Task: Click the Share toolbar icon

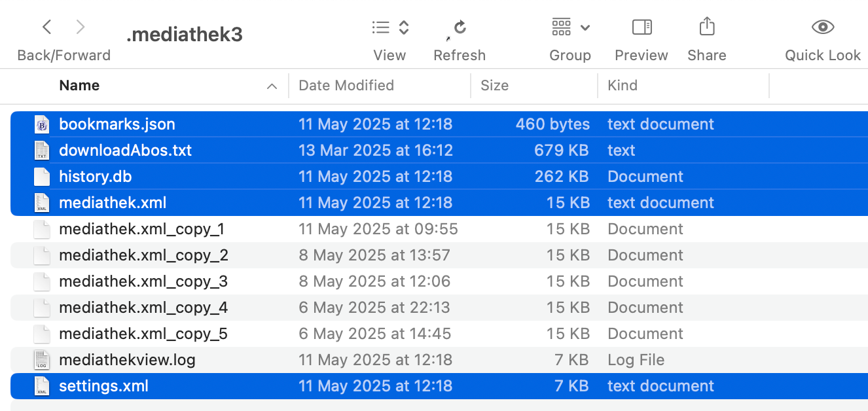Action: (x=707, y=26)
